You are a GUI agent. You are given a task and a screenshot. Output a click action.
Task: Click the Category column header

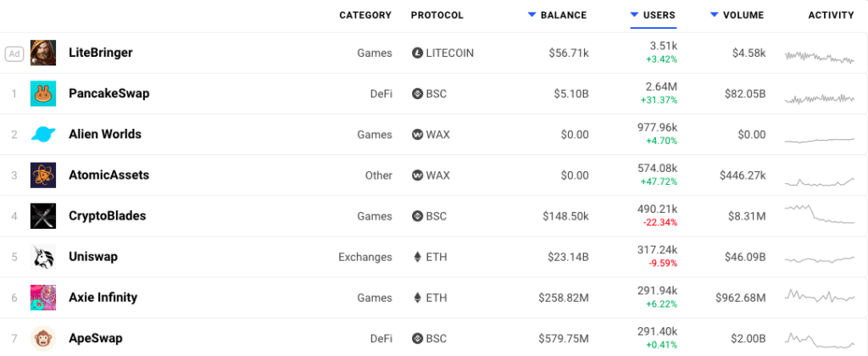point(365,15)
